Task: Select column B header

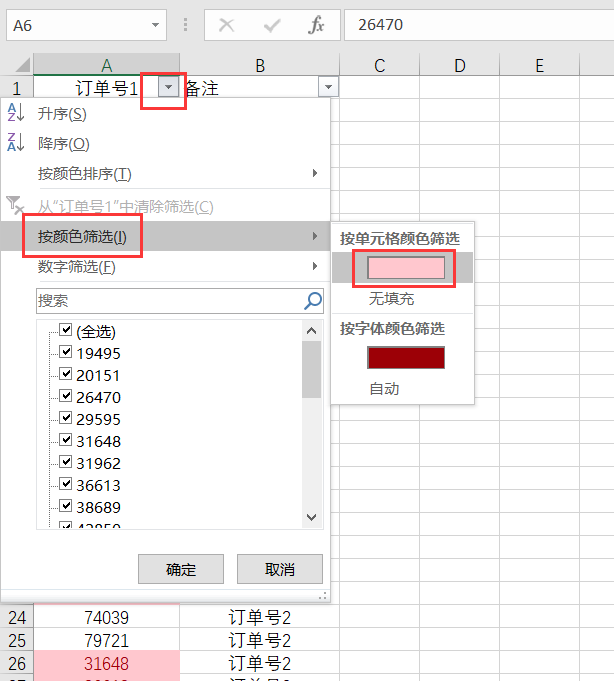Action: point(260,65)
